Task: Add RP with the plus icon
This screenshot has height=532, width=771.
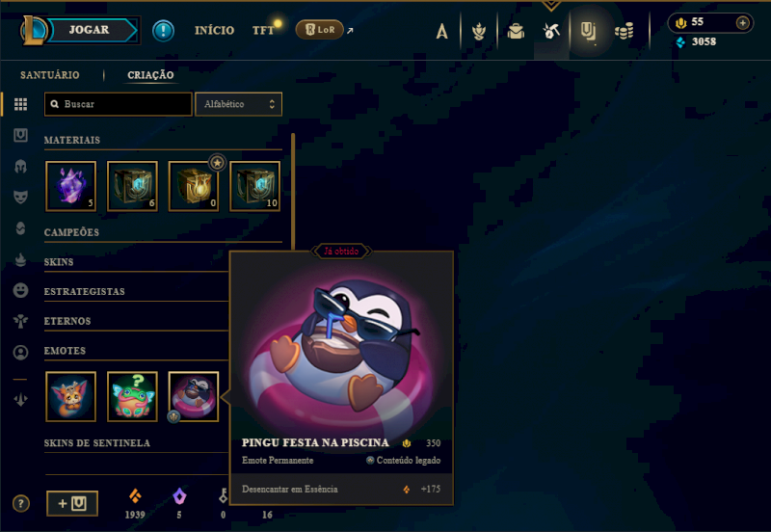Action: [x=742, y=22]
